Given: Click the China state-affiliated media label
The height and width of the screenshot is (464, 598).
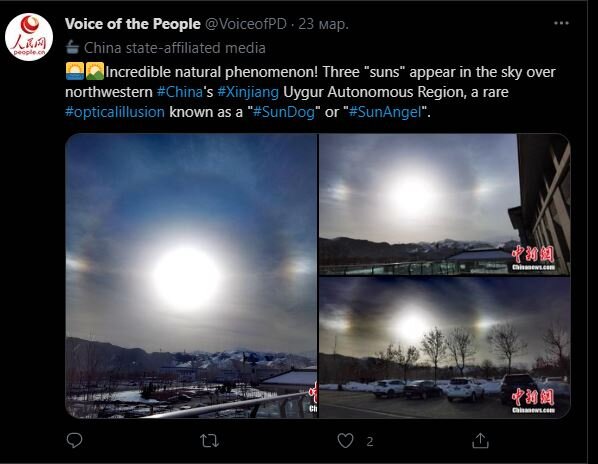Looking at the screenshot, I should click(x=175, y=48).
